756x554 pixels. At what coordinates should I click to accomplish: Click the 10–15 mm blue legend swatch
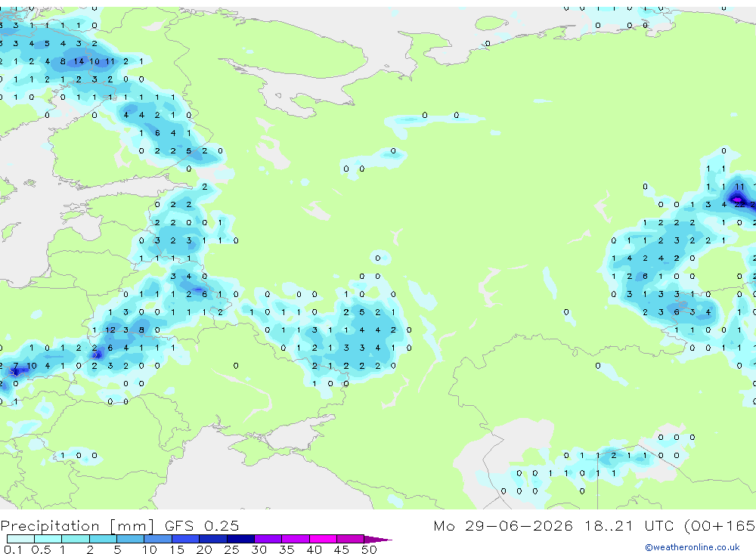click(x=158, y=539)
